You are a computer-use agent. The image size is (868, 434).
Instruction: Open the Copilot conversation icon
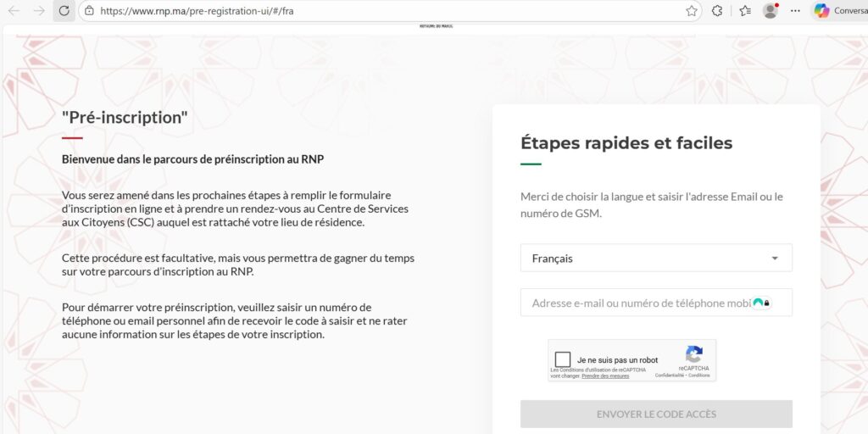click(x=821, y=11)
